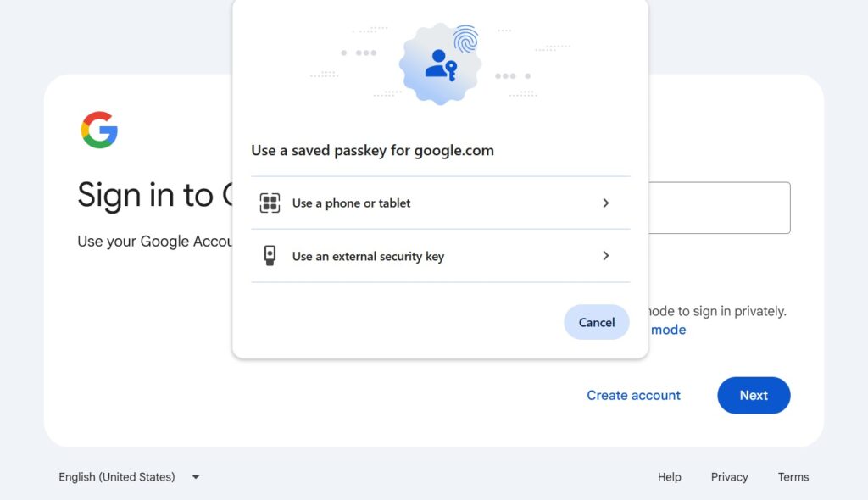
Task: Click the Google G logo
Action: 99,131
